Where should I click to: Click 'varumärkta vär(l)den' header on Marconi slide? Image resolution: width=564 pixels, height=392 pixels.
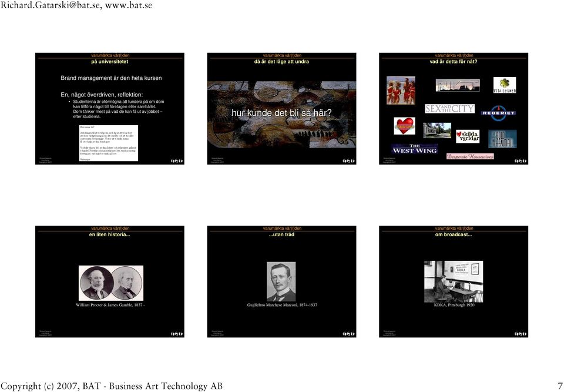click(282, 228)
